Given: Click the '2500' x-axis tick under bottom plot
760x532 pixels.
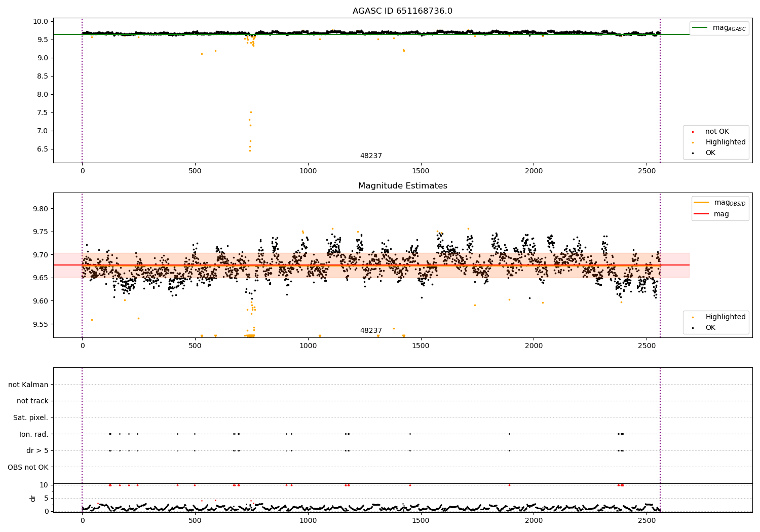Looking at the screenshot, I should coord(647,520).
